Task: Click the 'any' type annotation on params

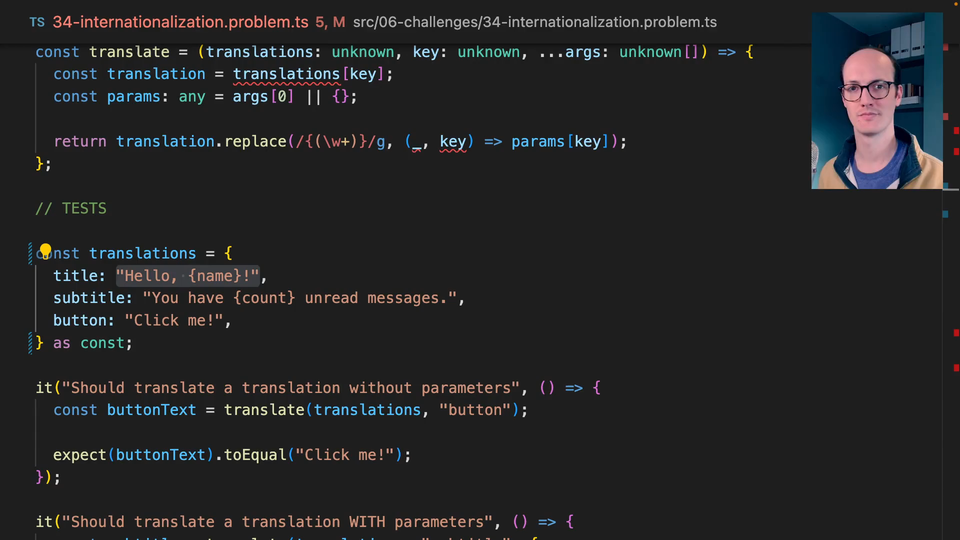Action: [192, 97]
